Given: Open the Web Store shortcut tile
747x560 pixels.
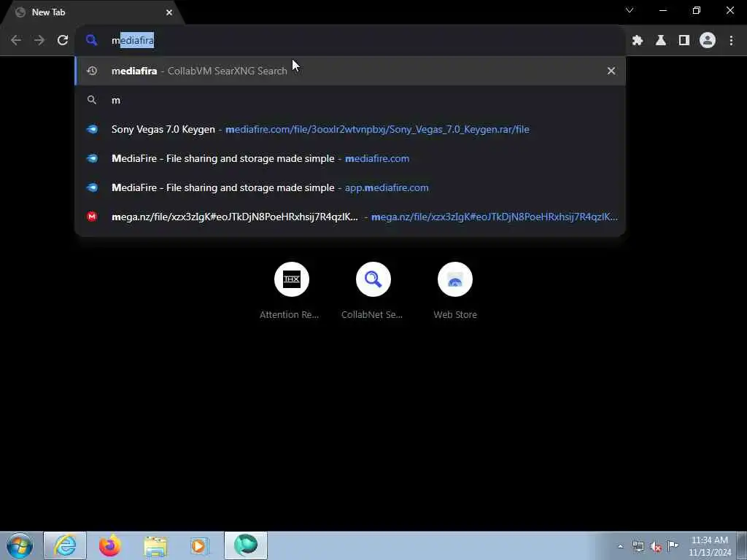Looking at the screenshot, I should 455,290.
